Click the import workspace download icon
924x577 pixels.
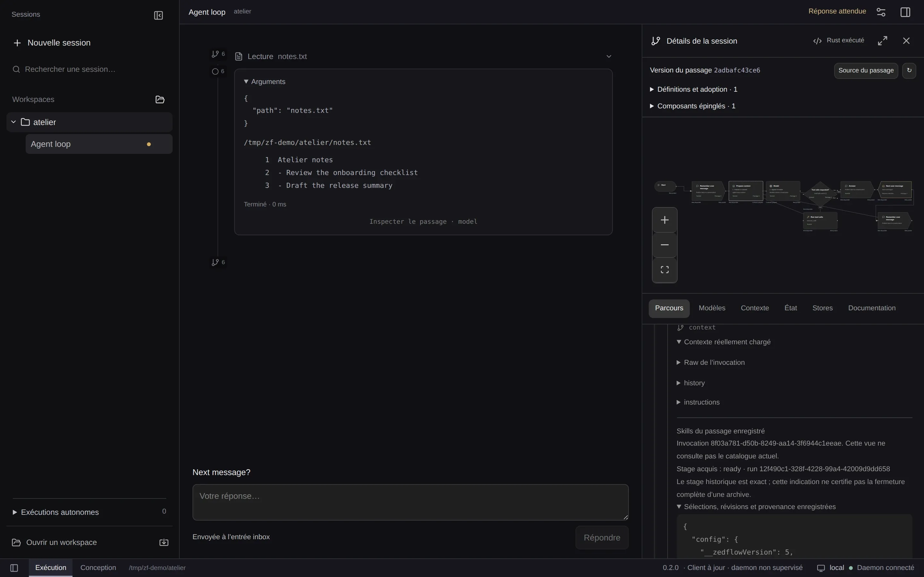164,542
